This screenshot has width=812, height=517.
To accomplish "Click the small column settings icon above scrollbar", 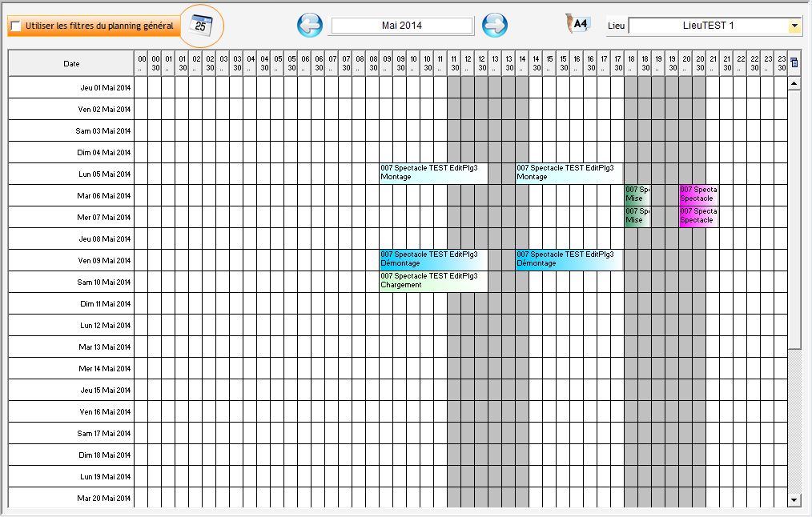I will (x=794, y=62).
